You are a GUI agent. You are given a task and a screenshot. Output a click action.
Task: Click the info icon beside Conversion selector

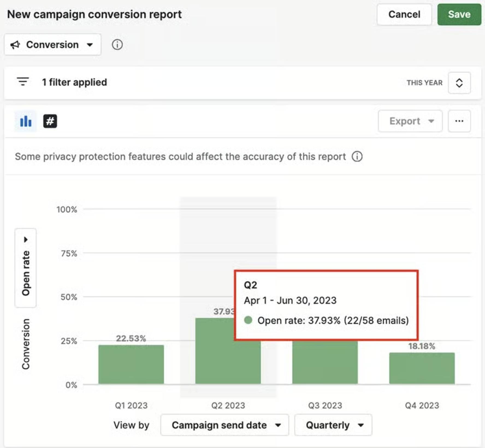[x=117, y=45]
